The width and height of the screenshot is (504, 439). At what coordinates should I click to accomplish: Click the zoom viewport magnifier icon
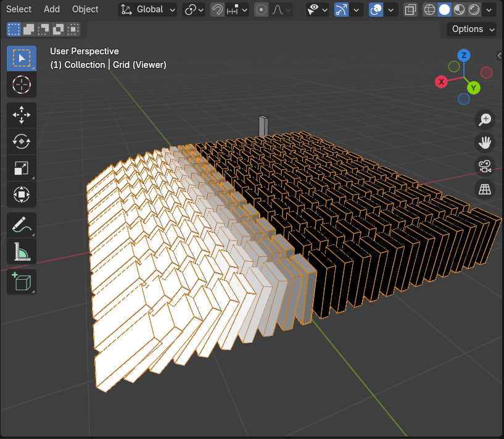[x=485, y=119]
